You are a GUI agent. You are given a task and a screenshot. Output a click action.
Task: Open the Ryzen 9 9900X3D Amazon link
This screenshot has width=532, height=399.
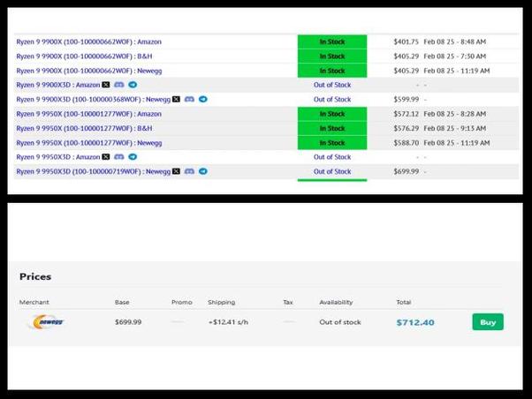click(x=58, y=85)
